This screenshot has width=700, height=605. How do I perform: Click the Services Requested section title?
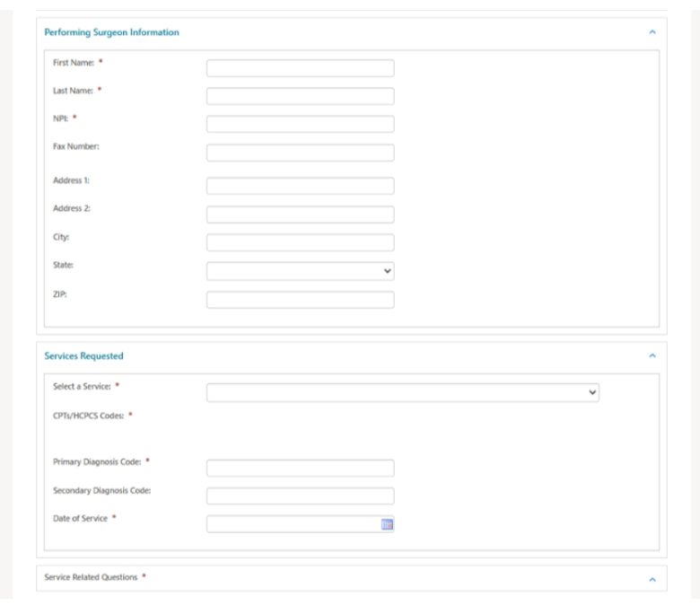(83, 356)
